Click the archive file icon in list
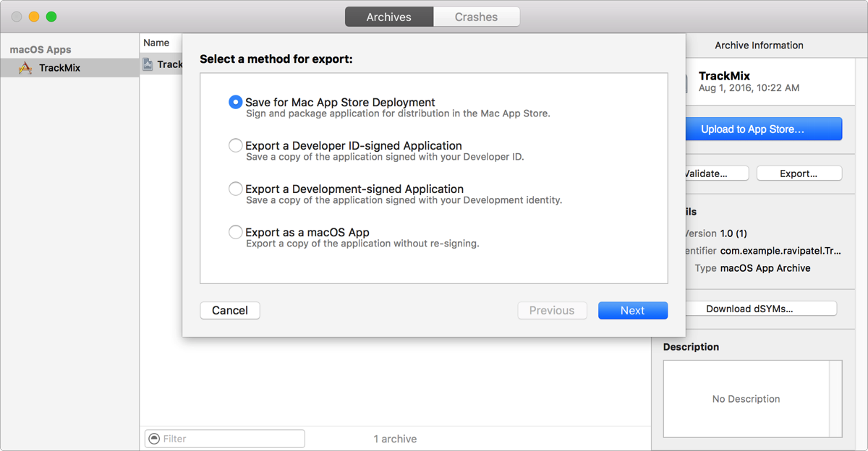868x451 pixels. coord(148,64)
